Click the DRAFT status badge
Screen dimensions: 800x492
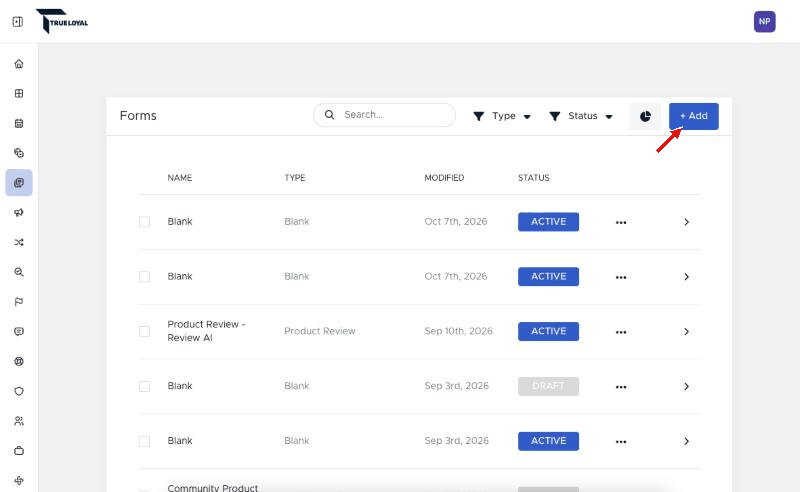(x=548, y=386)
